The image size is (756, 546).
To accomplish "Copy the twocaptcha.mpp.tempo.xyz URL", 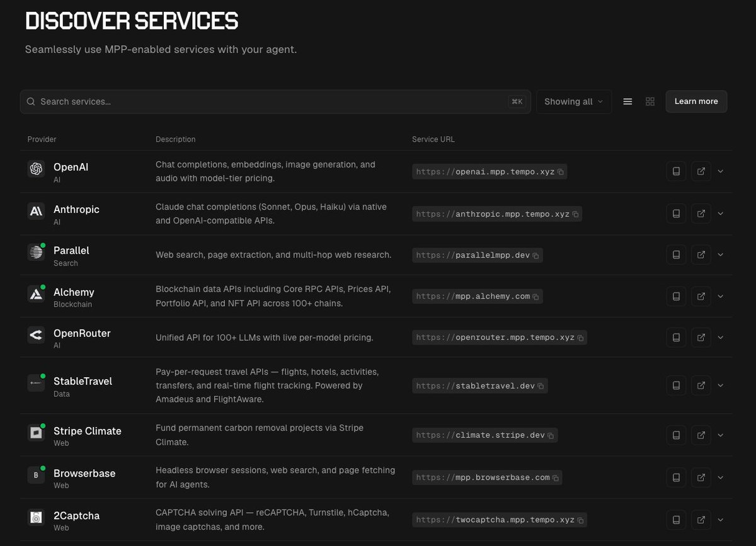I will point(580,520).
